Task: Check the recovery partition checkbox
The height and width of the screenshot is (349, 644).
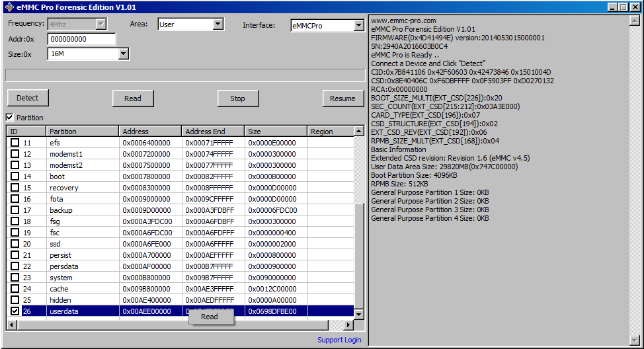Action: point(15,187)
